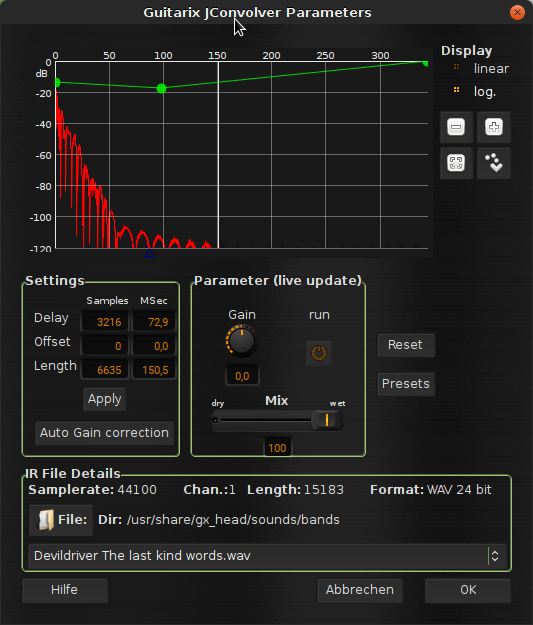Click the dry/wet Mix slider handle

(327, 420)
